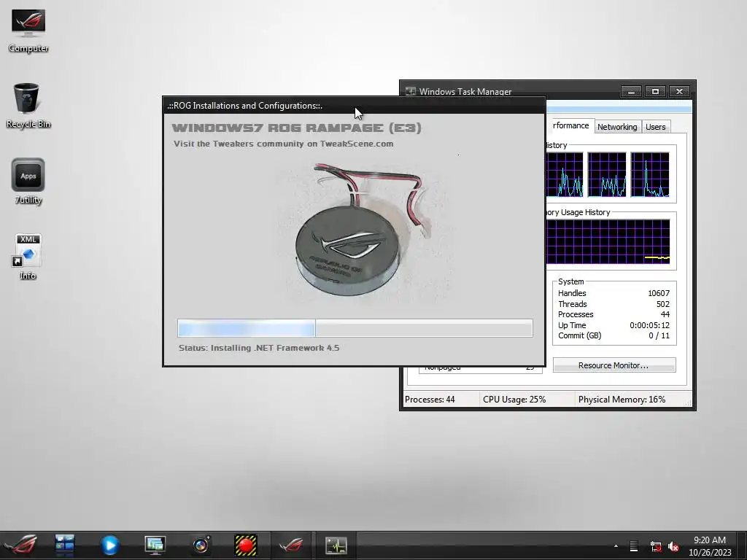
Task: Open the Recycle Bin icon
Action: [28, 106]
